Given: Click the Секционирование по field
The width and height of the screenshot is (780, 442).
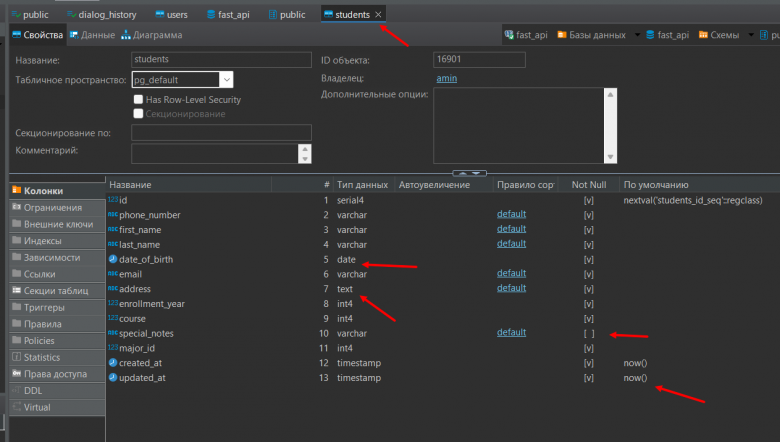Looking at the screenshot, I should point(221,133).
